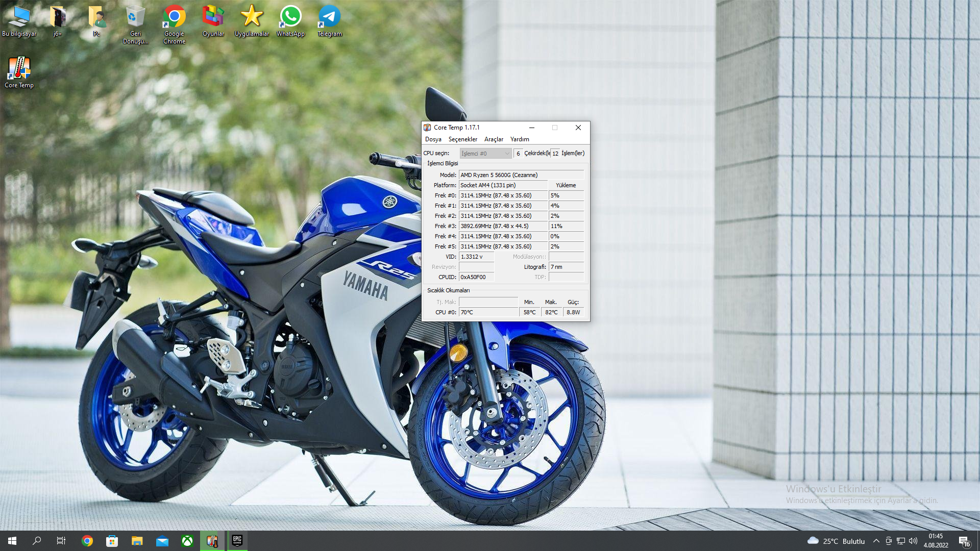Click the Frek #1 load value 4%
980x551 pixels.
(x=566, y=206)
